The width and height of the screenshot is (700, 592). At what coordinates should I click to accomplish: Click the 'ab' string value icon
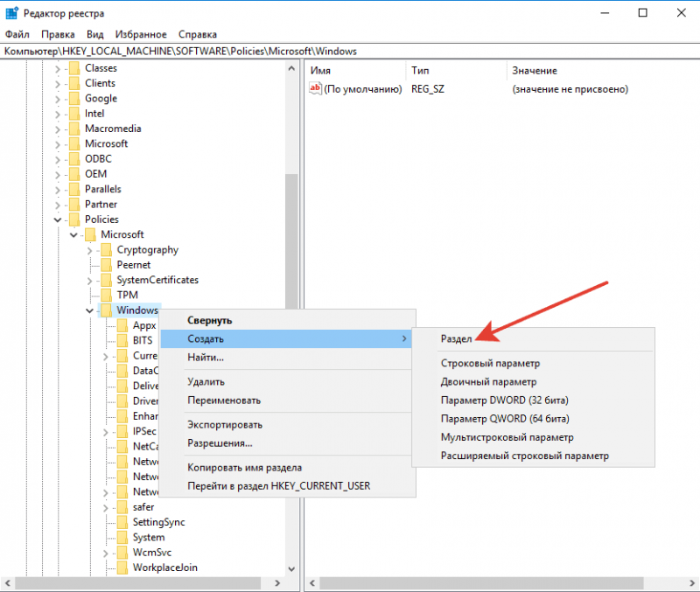click(315, 88)
